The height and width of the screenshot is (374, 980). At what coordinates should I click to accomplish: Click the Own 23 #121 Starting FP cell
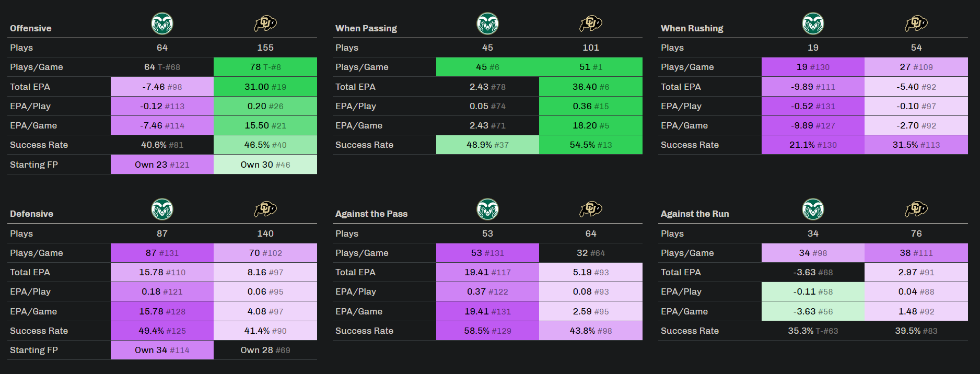(x=162, y=165)
